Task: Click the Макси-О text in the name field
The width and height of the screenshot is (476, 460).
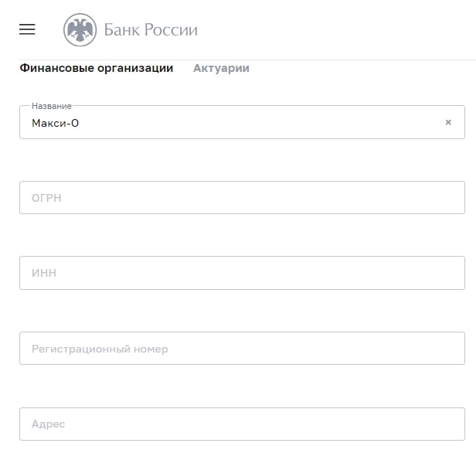Action: point(55,122)
